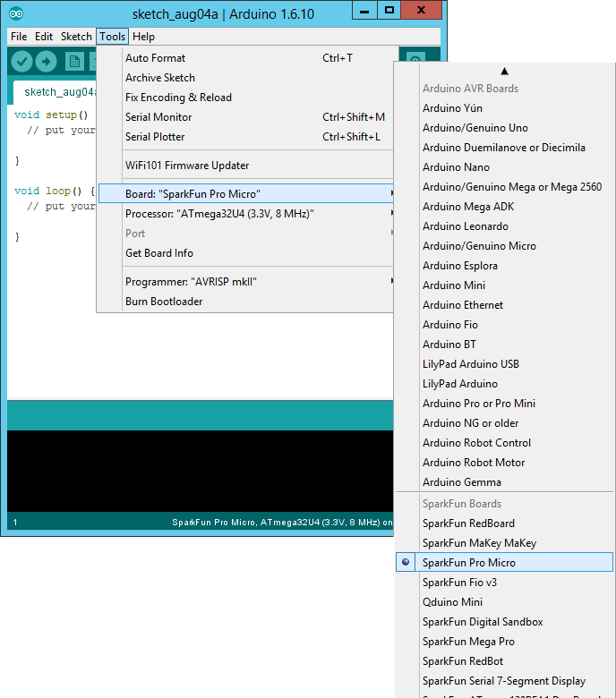616x698 pixels.
Task: Close the open Tools menu
Action: [112, 37]
